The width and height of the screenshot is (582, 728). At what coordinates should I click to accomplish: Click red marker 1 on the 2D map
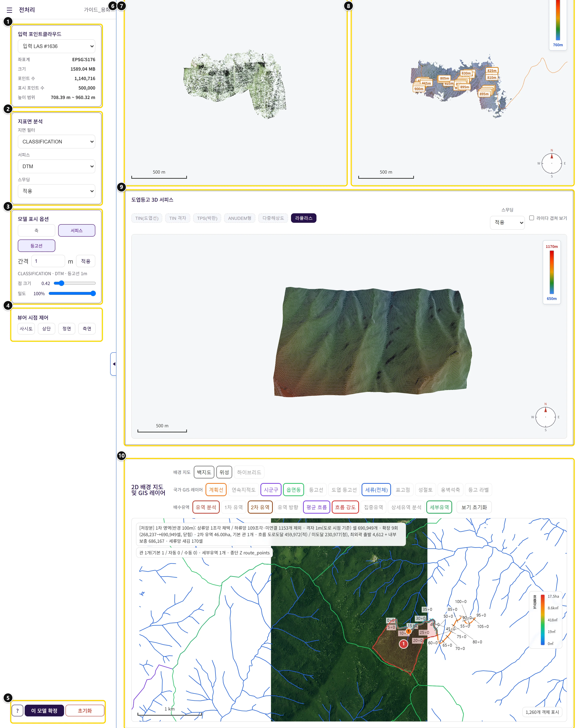(403, 644)
